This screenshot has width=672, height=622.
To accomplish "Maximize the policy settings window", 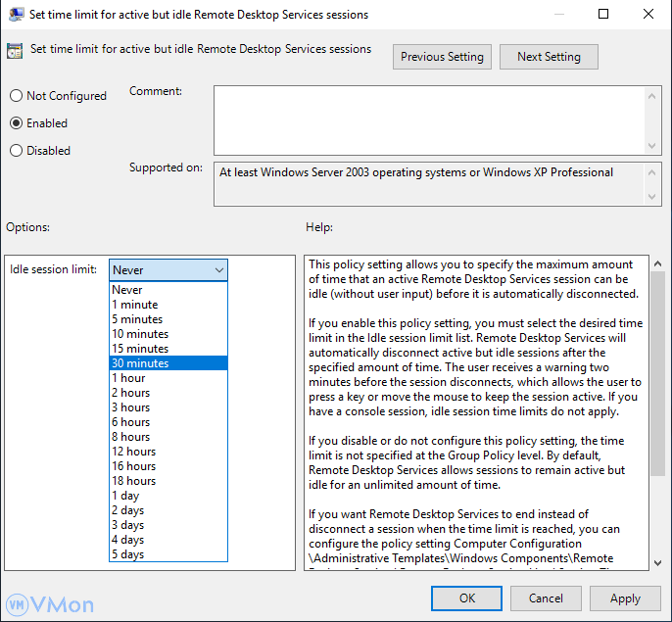I will pos(603,15).
